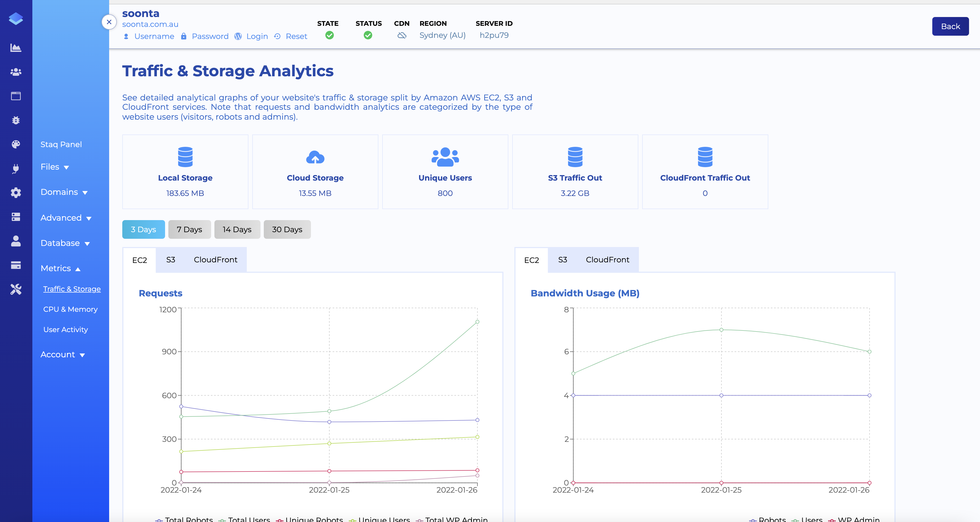Click the Login link
The height and width of the screenshot is (522, 980).
pos(257,36)
